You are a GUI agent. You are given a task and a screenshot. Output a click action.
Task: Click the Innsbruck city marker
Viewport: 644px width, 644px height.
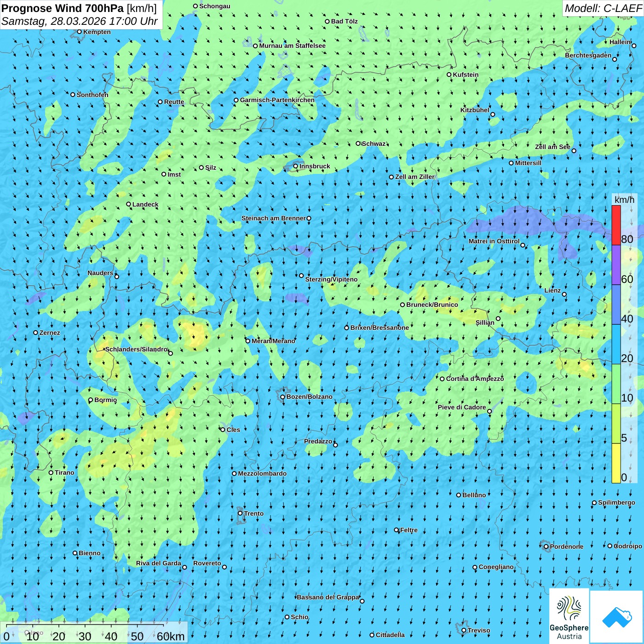click(x=296, y=167)
